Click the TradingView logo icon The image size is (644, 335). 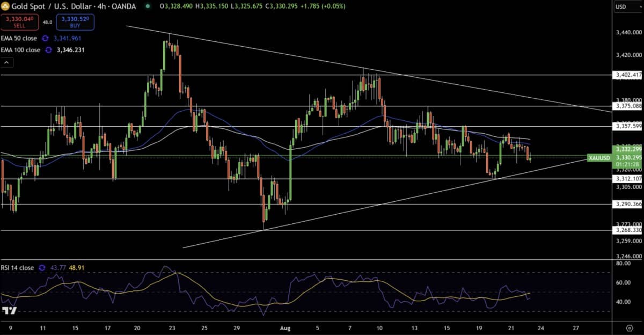9,311
